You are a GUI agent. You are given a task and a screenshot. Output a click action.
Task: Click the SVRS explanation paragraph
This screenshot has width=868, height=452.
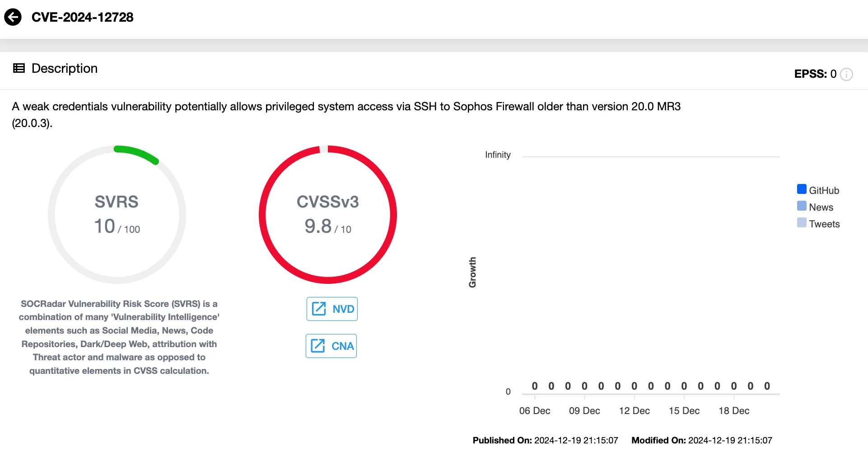119,337
